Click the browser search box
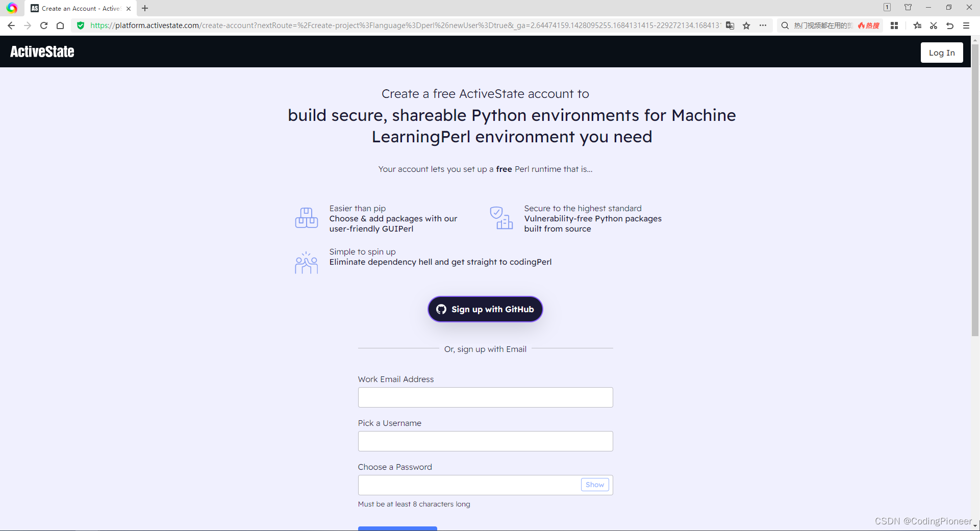Viewport: 980px width, 531px height. click(x=822, y=26)
